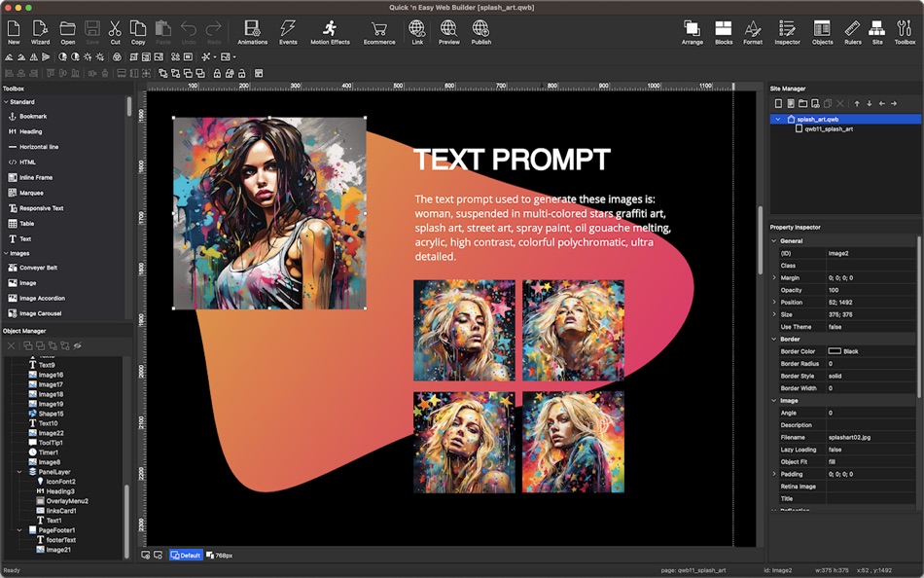Edit the Opacity value field
This screenshot has height=578, width=924.
pos(871,290)
